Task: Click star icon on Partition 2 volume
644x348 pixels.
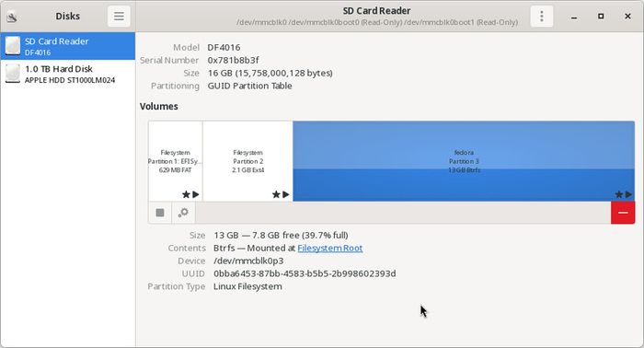Action: pyautogui.click(x=276, y=194)
